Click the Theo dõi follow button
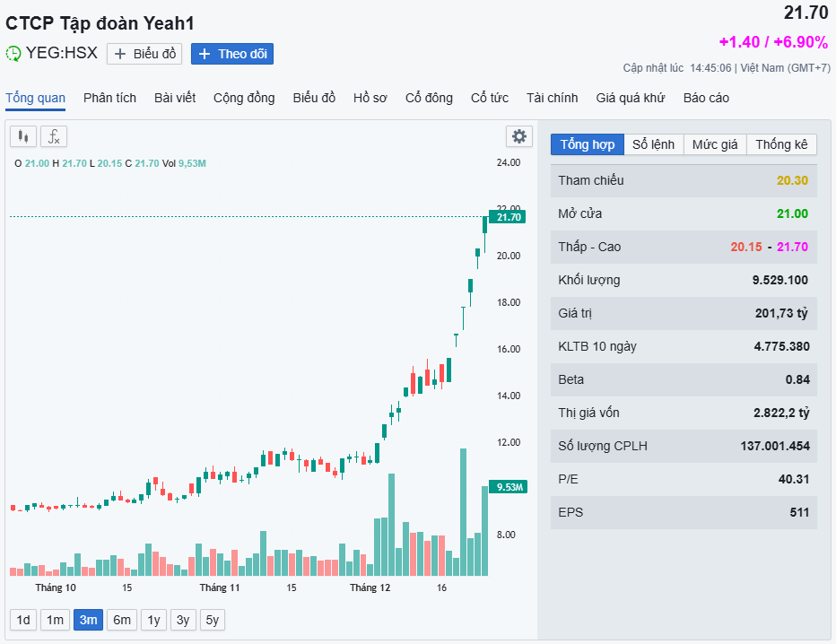 point(232,54)
